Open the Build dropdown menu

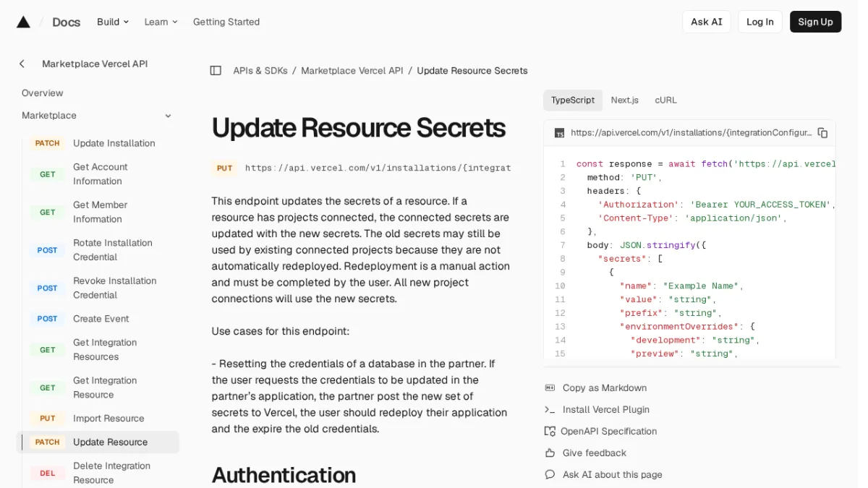tap(113, 22)
